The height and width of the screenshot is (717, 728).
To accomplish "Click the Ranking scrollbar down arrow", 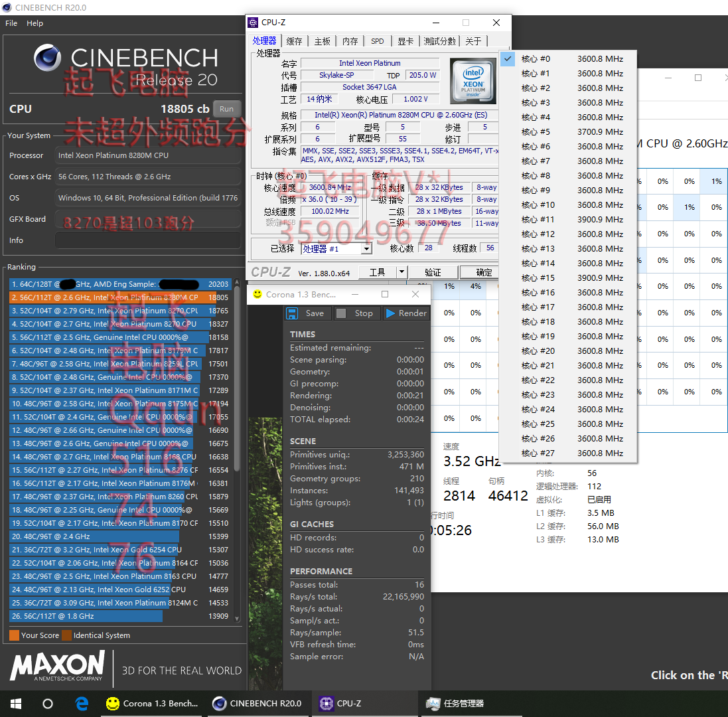I will [x=237, y=619].
